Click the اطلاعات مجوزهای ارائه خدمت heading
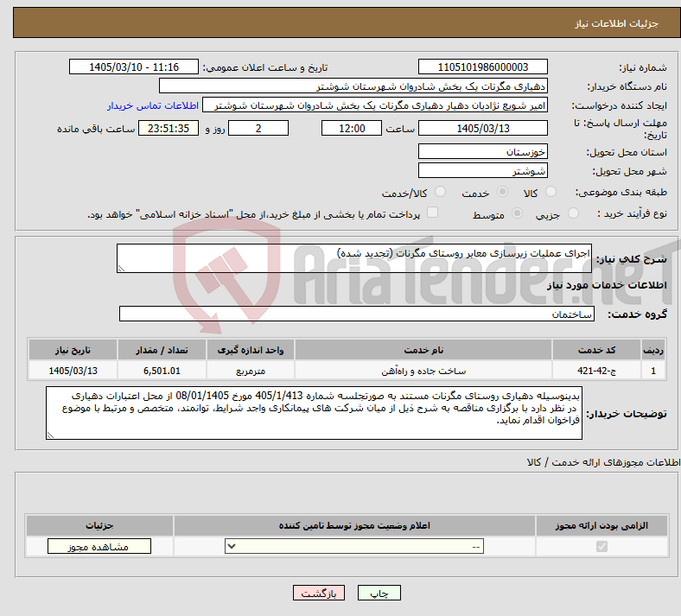This screenshot has width=681, height=616. [x=604, y=462]
